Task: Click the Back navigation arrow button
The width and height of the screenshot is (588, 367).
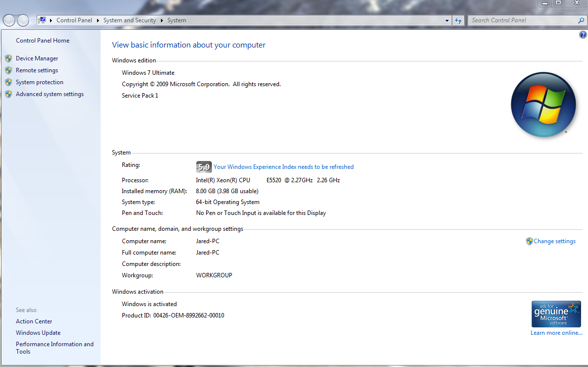Action: point(9,20)
